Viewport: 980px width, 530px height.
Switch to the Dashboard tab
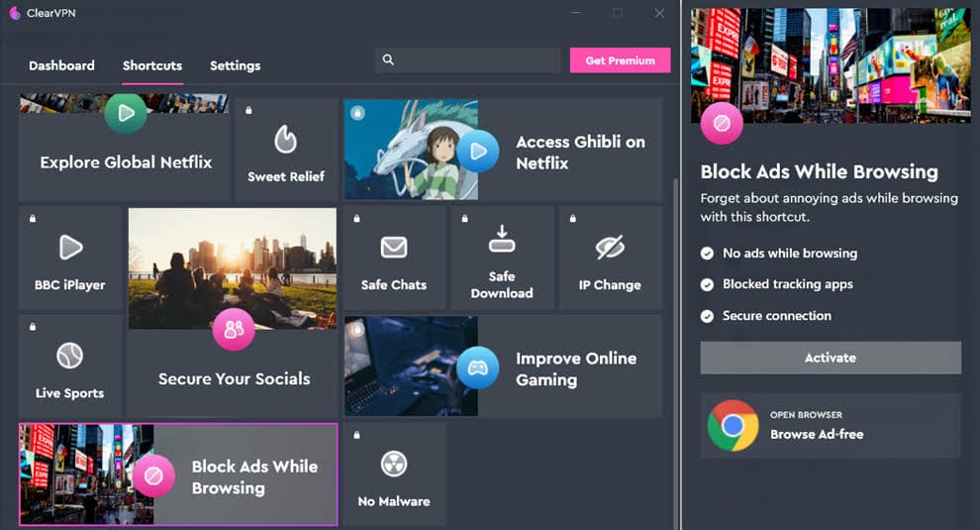(62, 65)
